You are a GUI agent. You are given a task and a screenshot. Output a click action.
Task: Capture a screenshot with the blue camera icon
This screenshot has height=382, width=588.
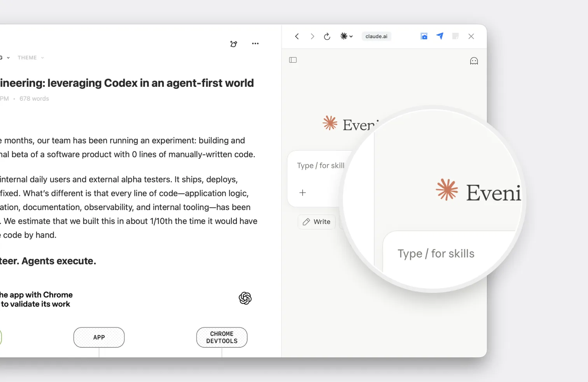424,36
